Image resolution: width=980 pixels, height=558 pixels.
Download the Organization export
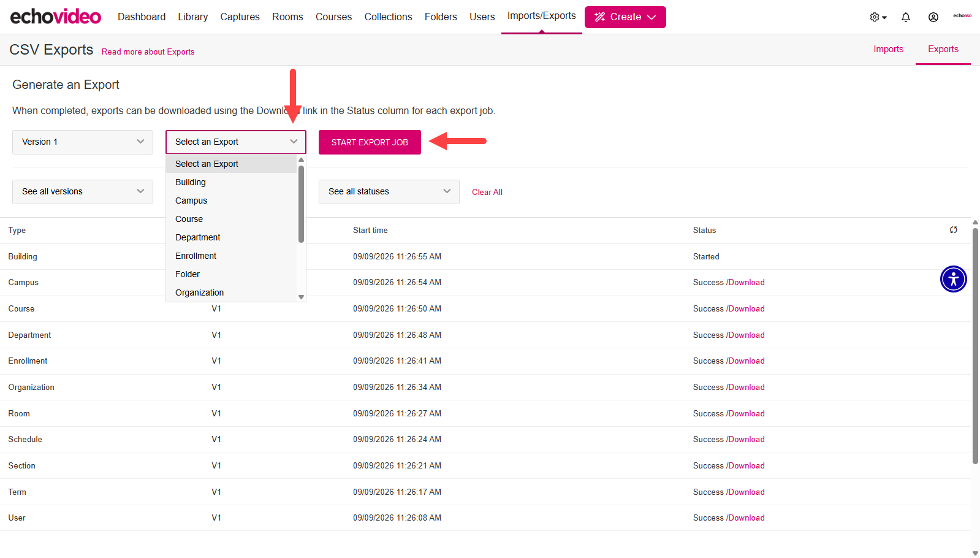746,388
